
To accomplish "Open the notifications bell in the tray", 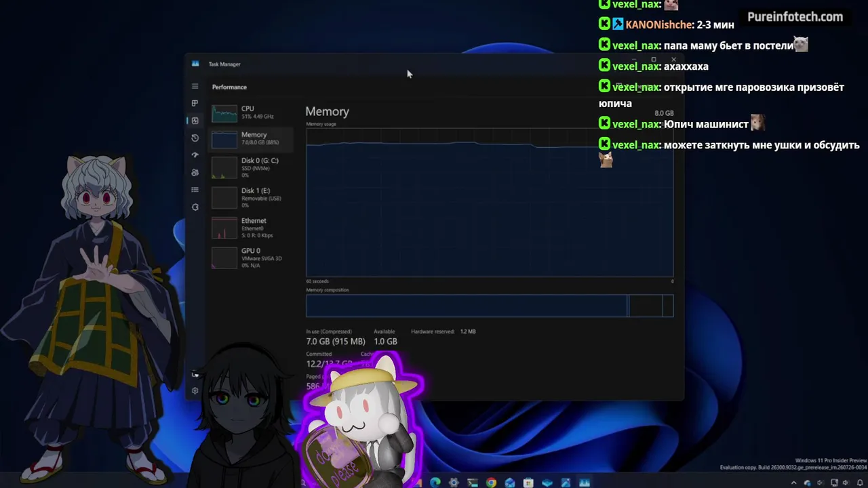I will pos(860,483).
